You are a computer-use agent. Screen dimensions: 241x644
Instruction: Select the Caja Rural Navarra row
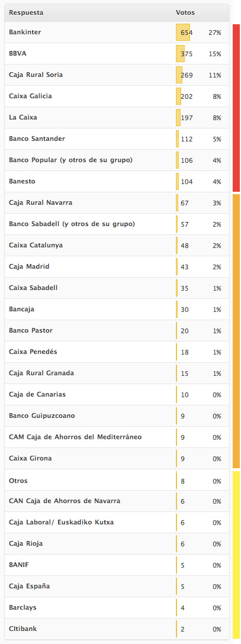point(117,203)
